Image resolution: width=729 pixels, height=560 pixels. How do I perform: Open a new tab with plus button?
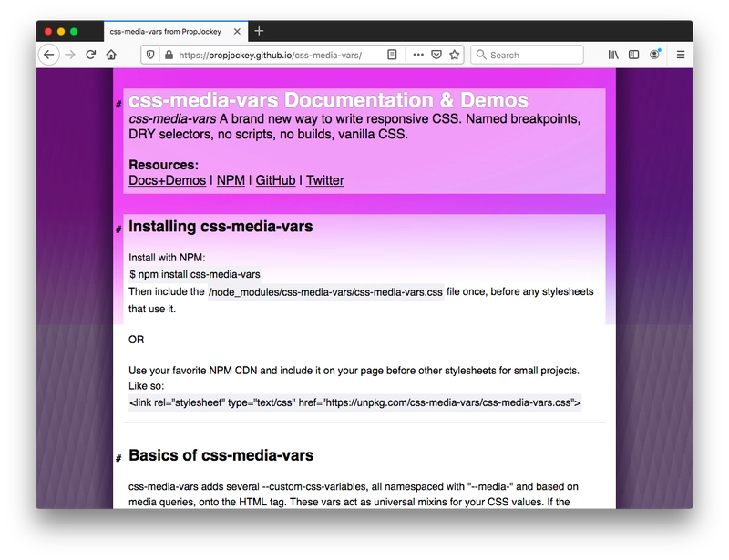[x=259, y=31]
